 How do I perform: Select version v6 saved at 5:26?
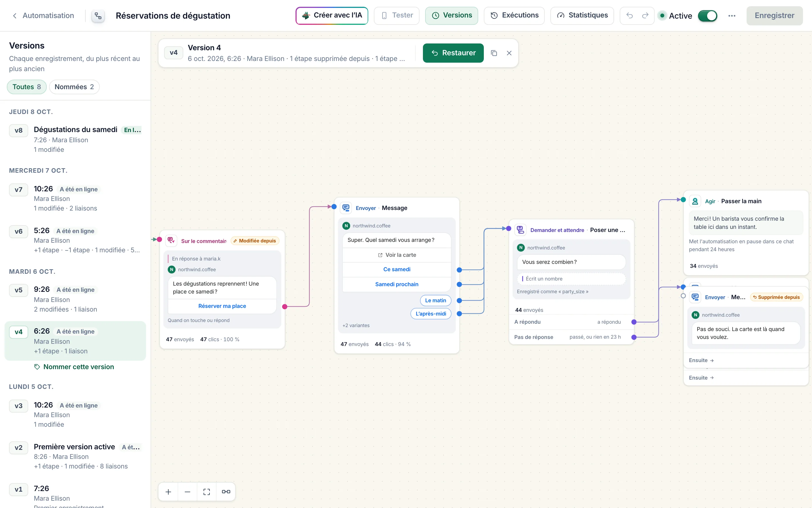click(x=75, y=240)
